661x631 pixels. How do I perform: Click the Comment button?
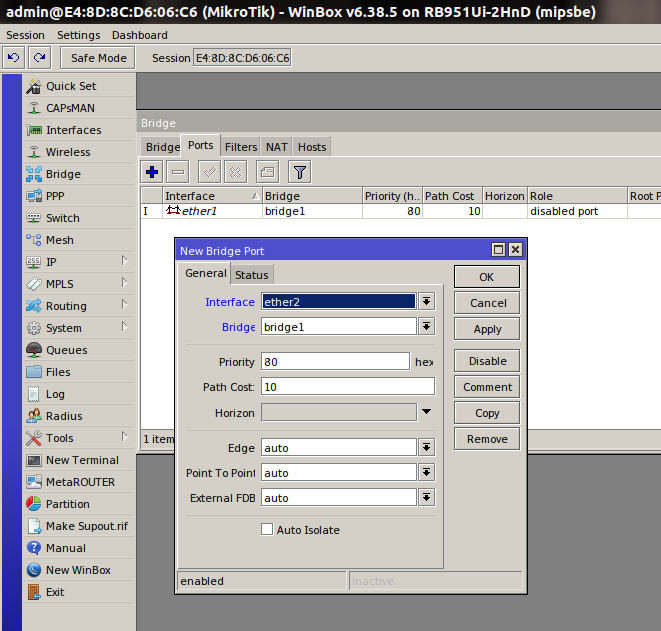486,387
